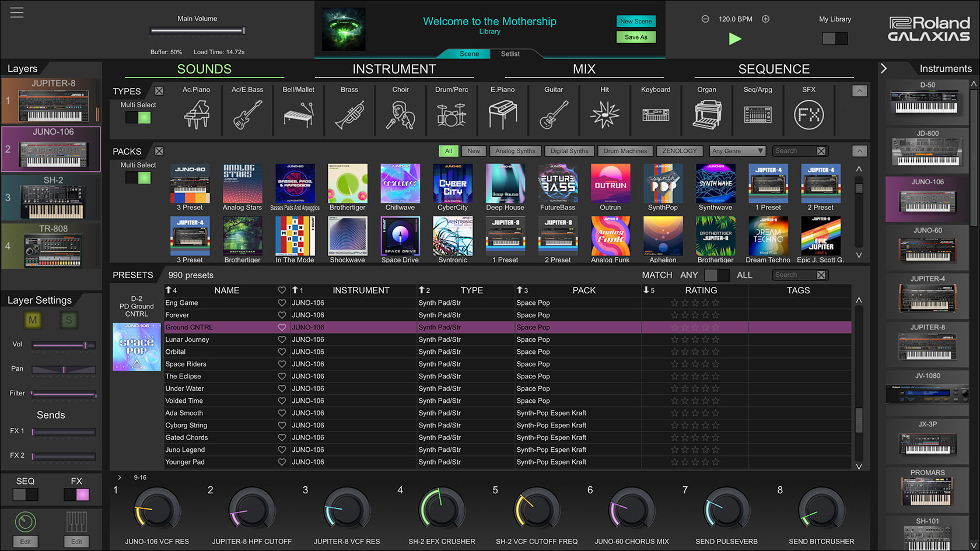Select the Ac.Piano sound type icon

click(197, 114)
